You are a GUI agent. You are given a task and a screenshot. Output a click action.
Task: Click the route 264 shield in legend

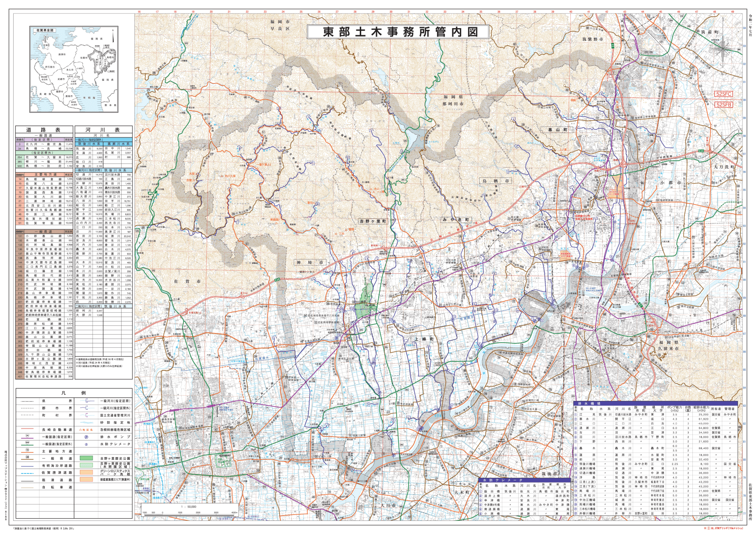27,442
